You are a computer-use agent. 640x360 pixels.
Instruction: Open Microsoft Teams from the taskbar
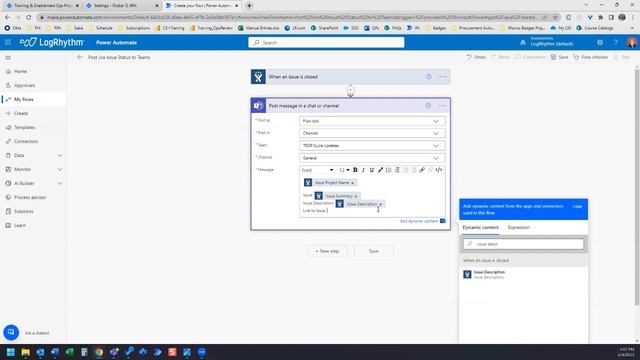(114, 352)
